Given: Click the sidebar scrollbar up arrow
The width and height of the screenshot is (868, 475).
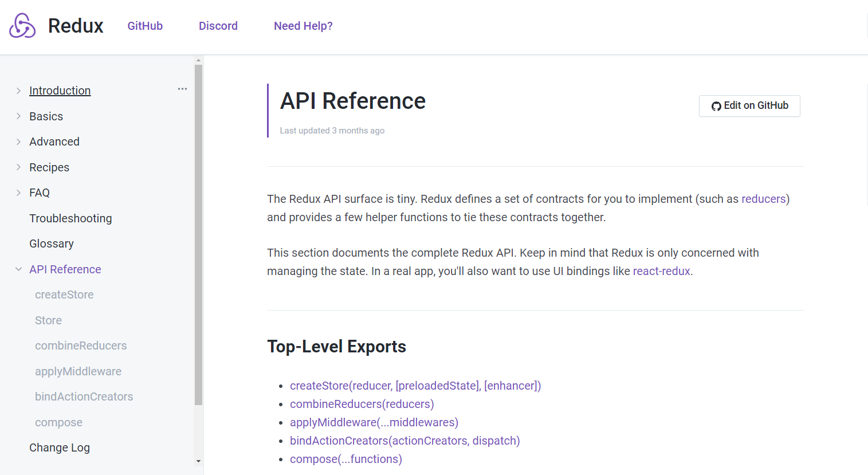Looking at the screenshot, I should click(x=198, y=60).
